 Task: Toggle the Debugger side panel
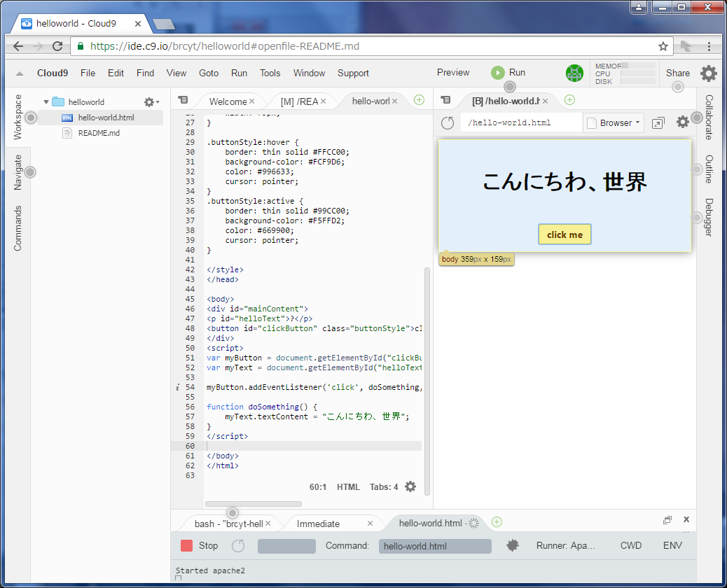click(709, 217)
